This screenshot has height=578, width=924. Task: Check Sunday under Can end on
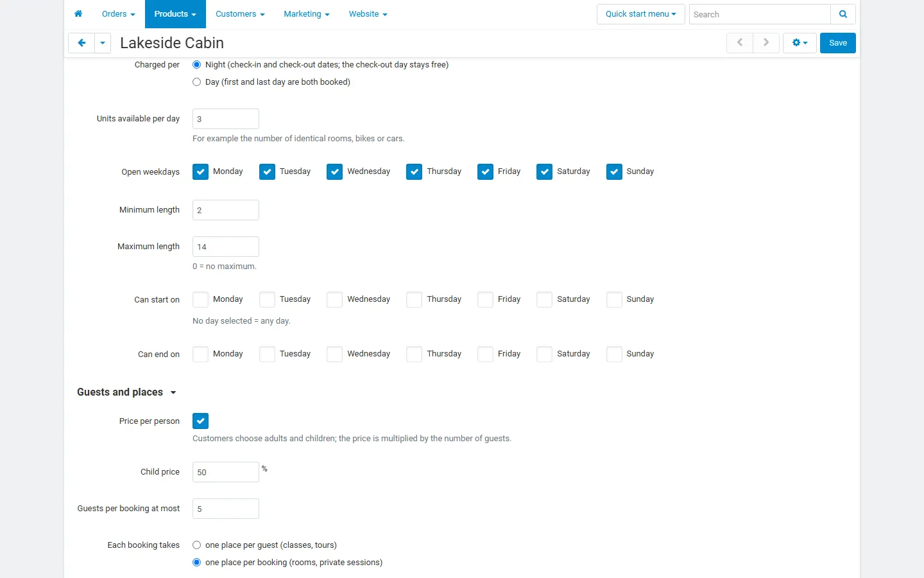pyautogui.click(x=614, y=355)
